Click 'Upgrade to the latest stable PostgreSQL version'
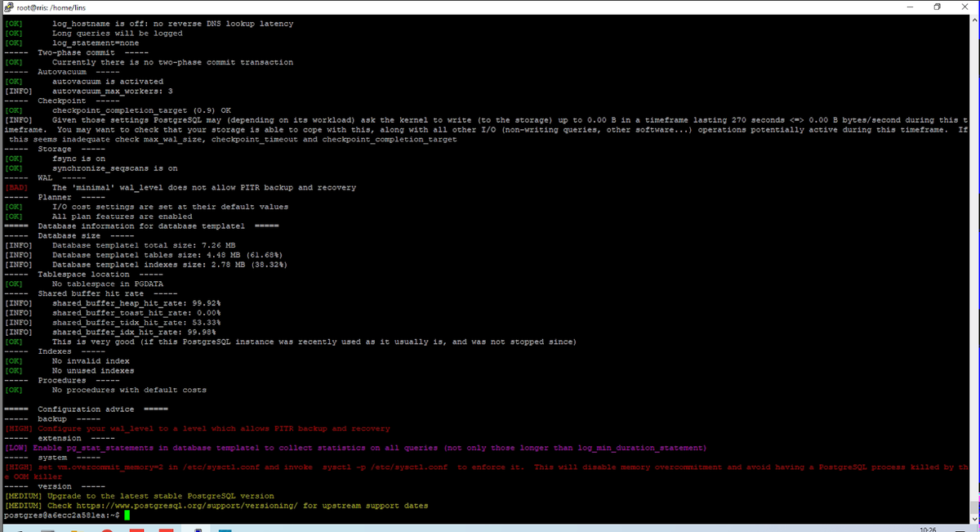 (x=160, y=496)
